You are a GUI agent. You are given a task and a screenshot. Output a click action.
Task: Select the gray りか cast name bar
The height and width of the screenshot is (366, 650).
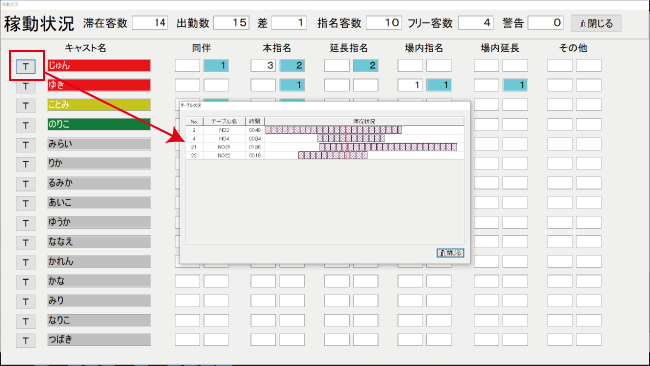(99, 163)
